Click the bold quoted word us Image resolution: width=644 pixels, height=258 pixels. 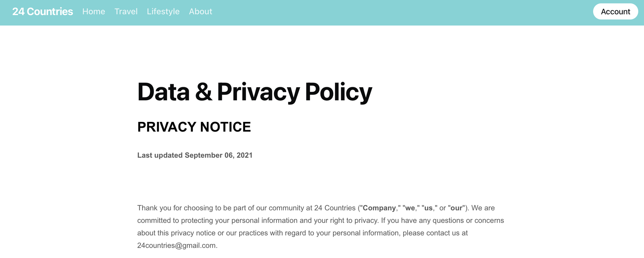pyautogui.click(x=428, y=208)
